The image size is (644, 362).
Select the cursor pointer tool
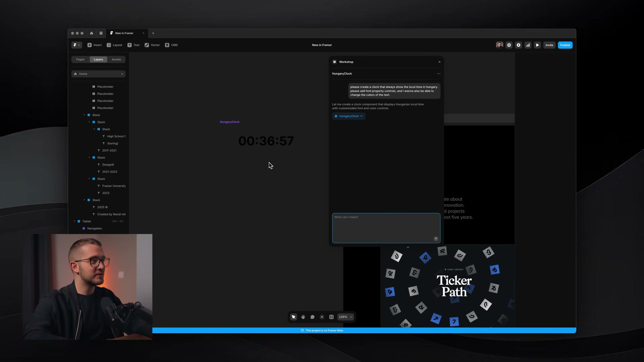(293, 317)
